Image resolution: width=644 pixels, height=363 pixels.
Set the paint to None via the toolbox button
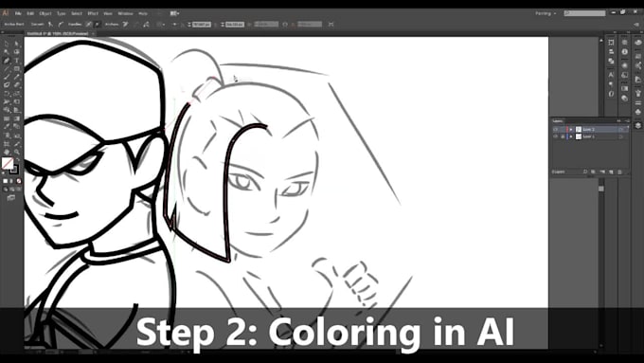pos(19,181)
